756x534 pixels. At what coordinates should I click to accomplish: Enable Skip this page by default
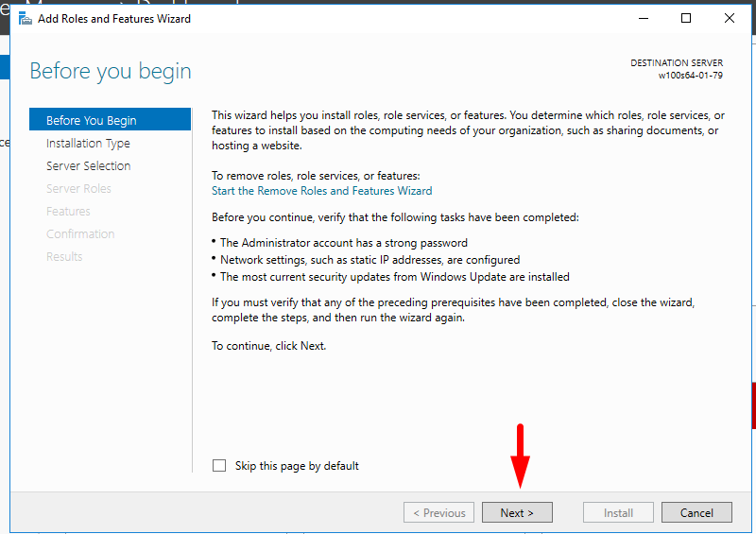pos(220,466)
